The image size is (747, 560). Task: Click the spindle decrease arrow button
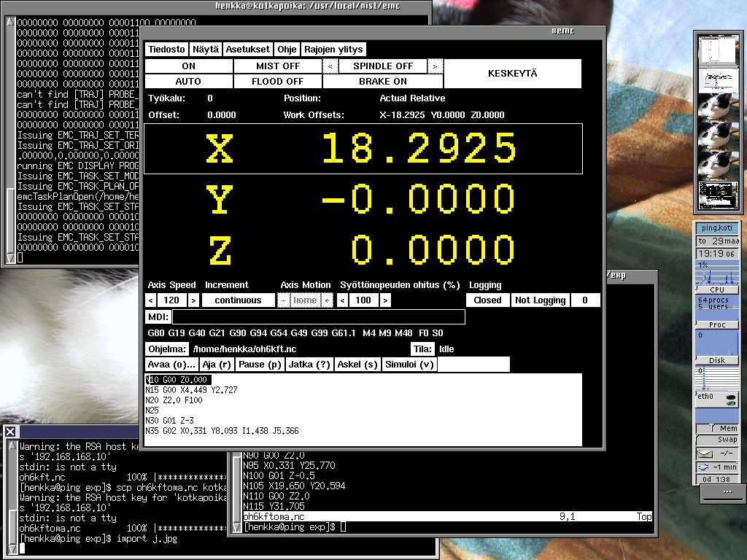(x=330, y=66)
